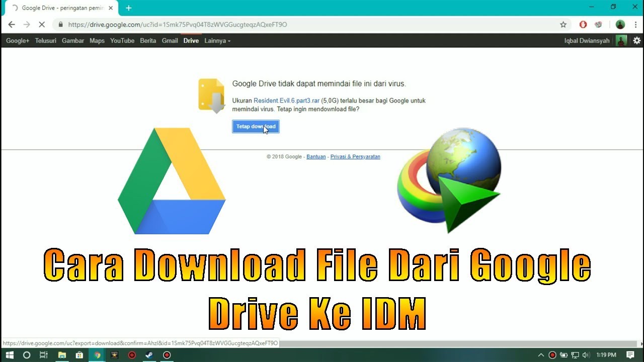The image size is (644, 362).
Task: Expand the Lainnya dropdown menu
Action: (217, 41)
